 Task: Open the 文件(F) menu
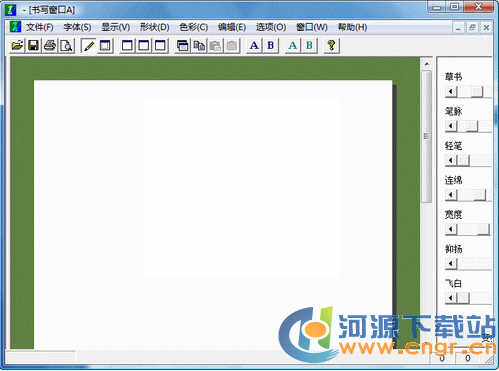coord(40,27)
